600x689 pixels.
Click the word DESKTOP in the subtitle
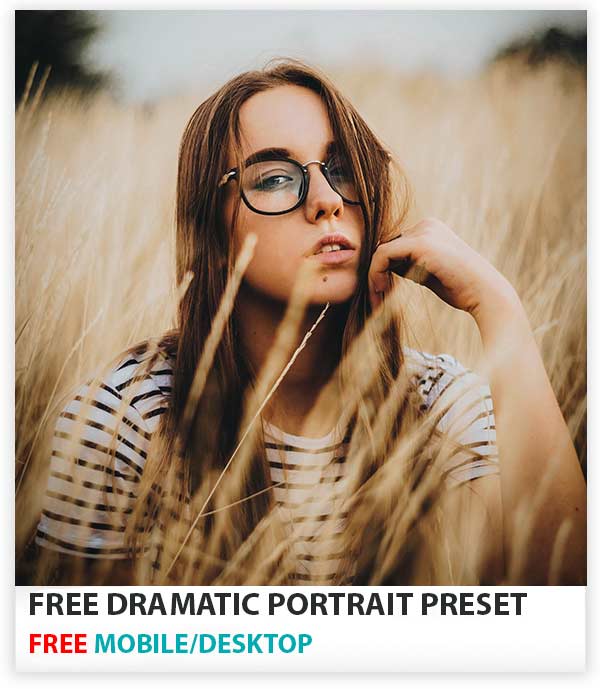point(255,644)
